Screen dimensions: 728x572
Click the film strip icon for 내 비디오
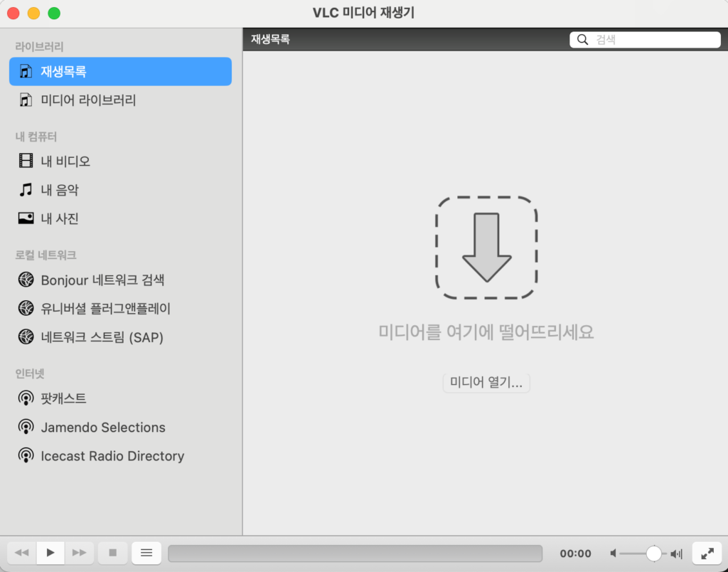tap(26, 161)
